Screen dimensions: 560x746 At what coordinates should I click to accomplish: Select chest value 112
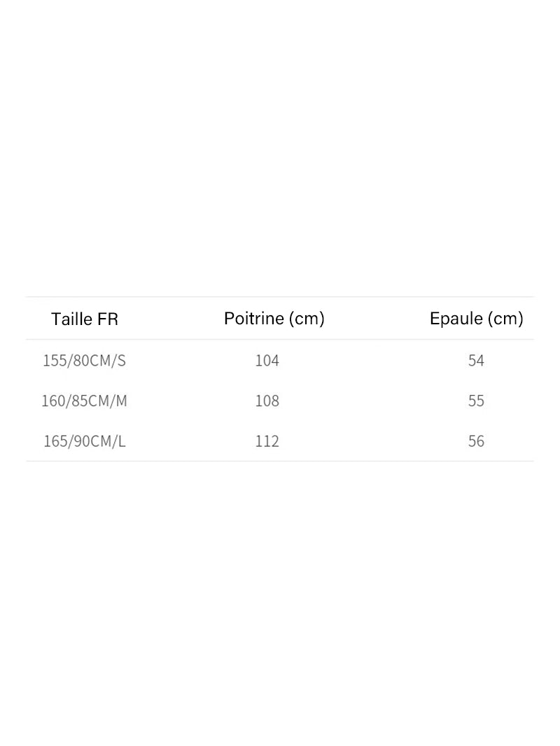[x=267, y=441]
